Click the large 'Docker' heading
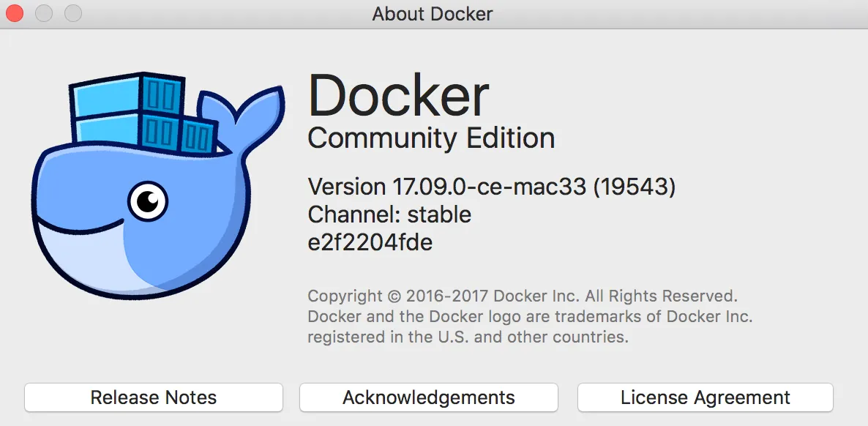Image resolution: width=868 pixels, height=426 pixels. click(399, 95)
